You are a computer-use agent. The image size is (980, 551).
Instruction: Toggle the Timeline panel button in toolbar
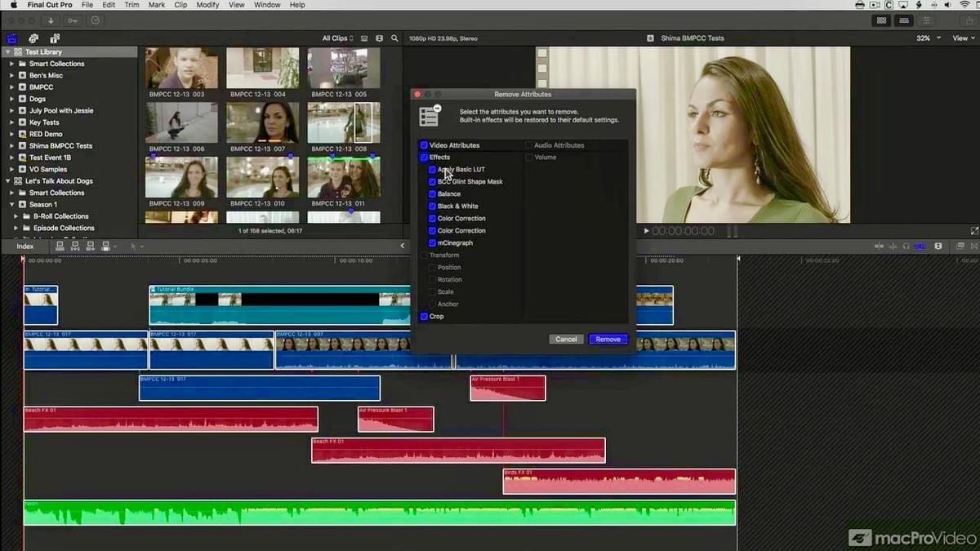tap(904, 20)
